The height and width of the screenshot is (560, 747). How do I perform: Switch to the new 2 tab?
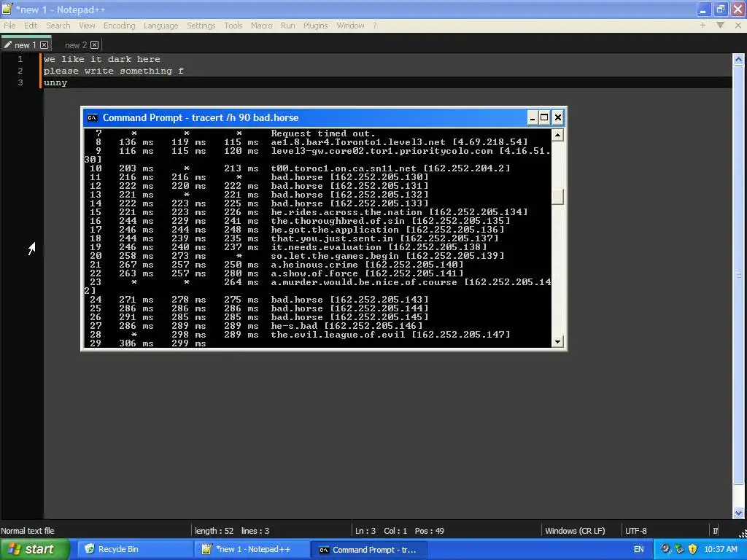(x=75, y=45)
